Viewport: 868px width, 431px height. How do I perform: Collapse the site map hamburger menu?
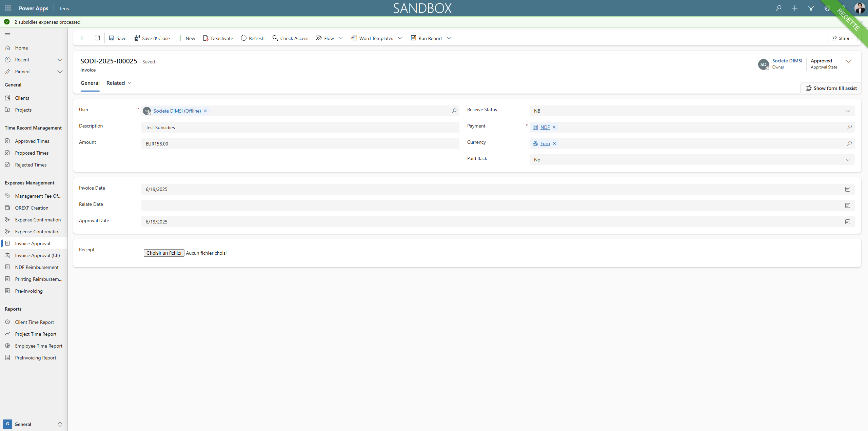click(7, 35)
